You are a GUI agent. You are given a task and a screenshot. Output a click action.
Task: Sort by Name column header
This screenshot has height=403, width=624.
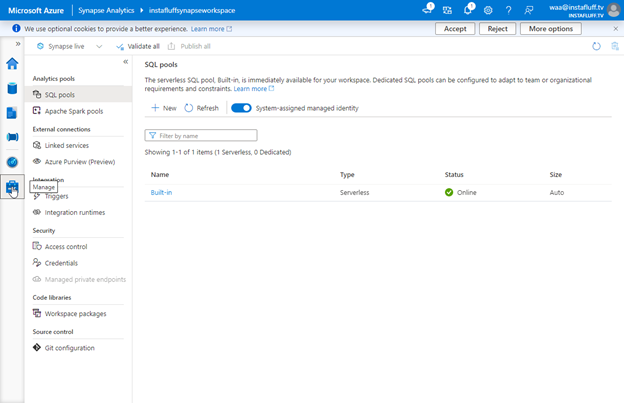click(160, 175)
